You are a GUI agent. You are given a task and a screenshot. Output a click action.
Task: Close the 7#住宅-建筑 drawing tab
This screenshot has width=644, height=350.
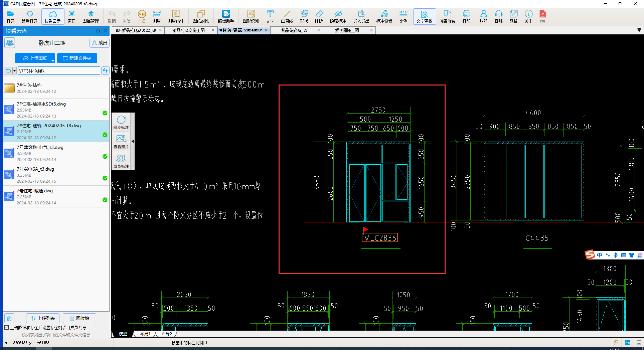pos(266,30)
